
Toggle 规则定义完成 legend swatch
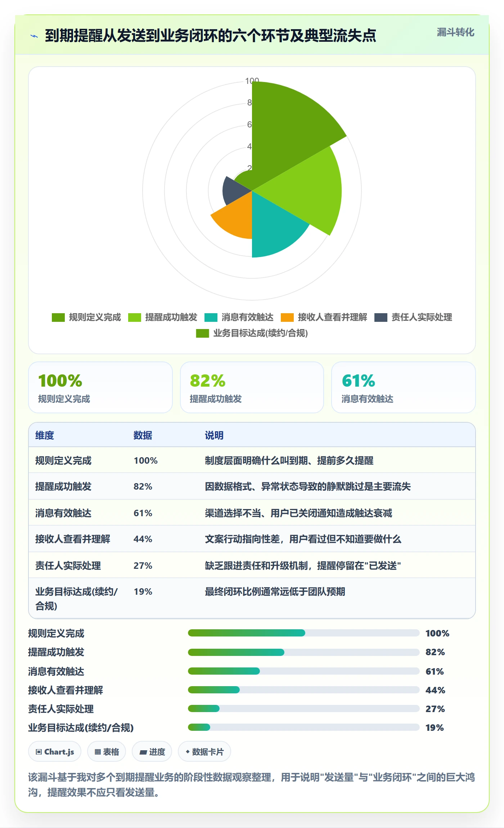[58, 318]
